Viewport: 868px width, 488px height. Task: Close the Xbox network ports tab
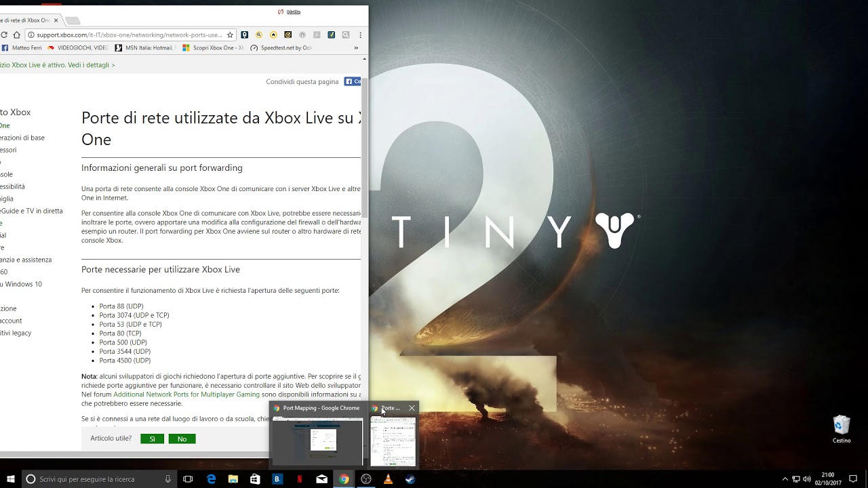(x=56, y=20)
